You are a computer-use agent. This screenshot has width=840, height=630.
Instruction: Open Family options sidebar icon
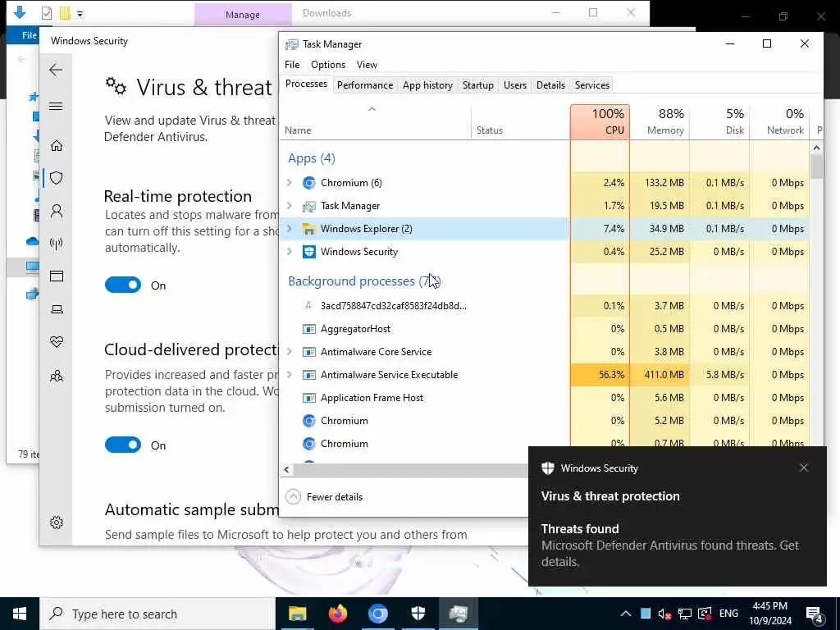[x=57, y=376]
